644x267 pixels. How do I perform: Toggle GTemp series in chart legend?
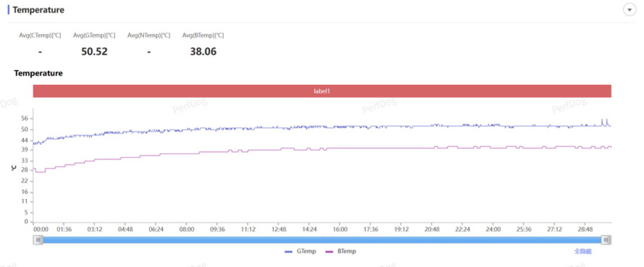point(300,251)
